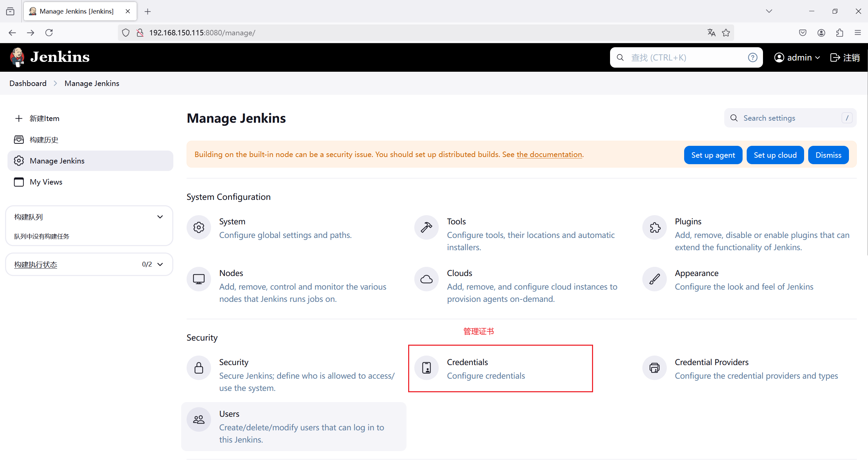Open the list all tabs dropdown arrow
The image size is (868, 465).
click(769, 11)
